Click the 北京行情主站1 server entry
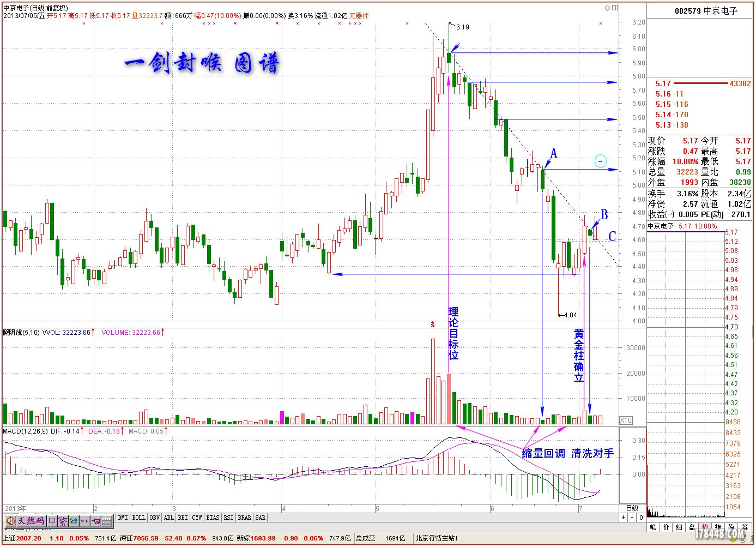The image size is (756, 547). 436,538
